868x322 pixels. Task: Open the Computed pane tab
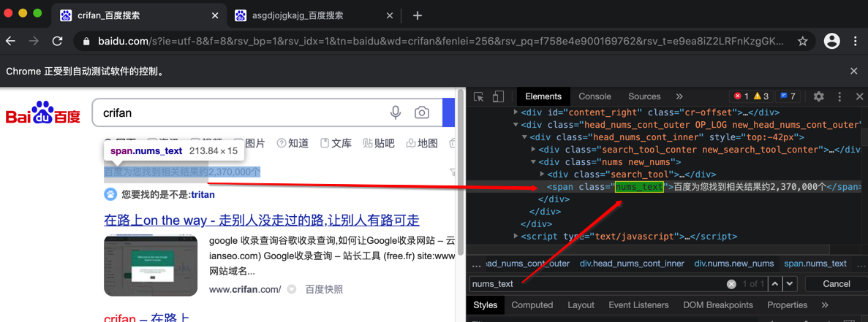[532, 305]
